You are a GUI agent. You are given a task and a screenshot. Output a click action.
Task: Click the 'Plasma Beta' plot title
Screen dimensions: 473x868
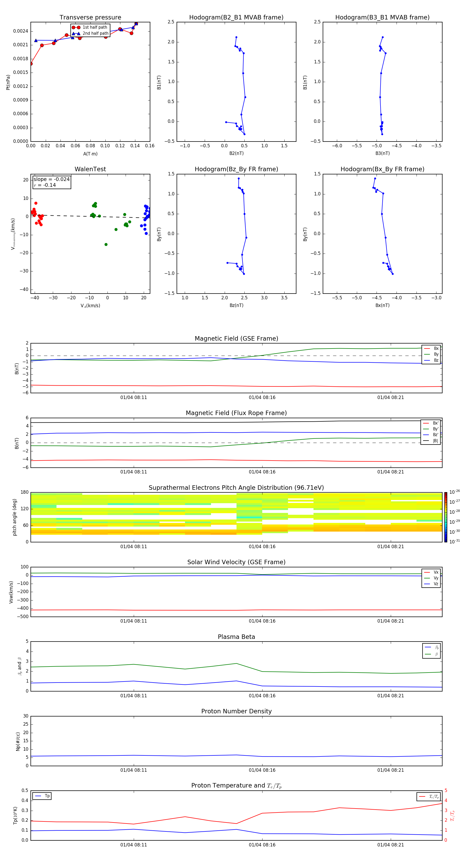(236, 637)
